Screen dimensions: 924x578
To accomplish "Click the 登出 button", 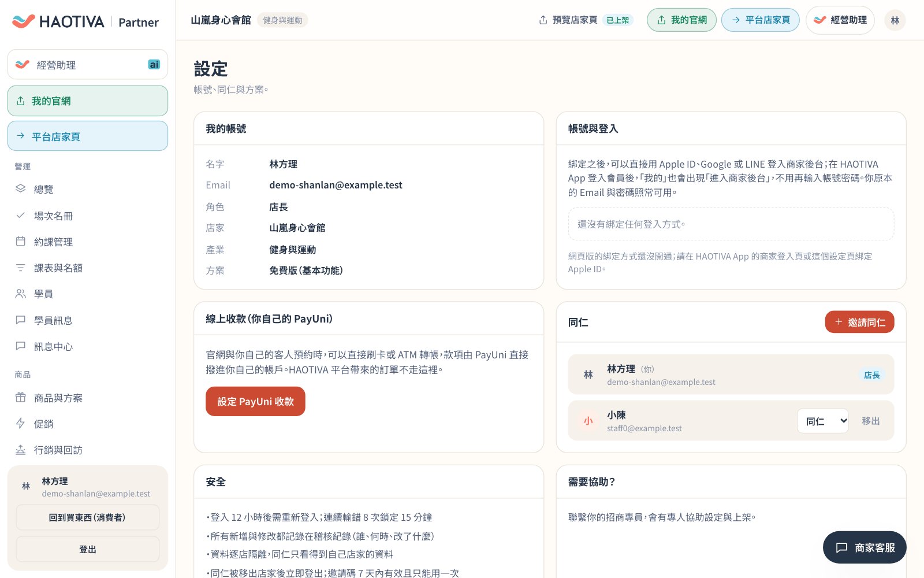I will [88, 549].
